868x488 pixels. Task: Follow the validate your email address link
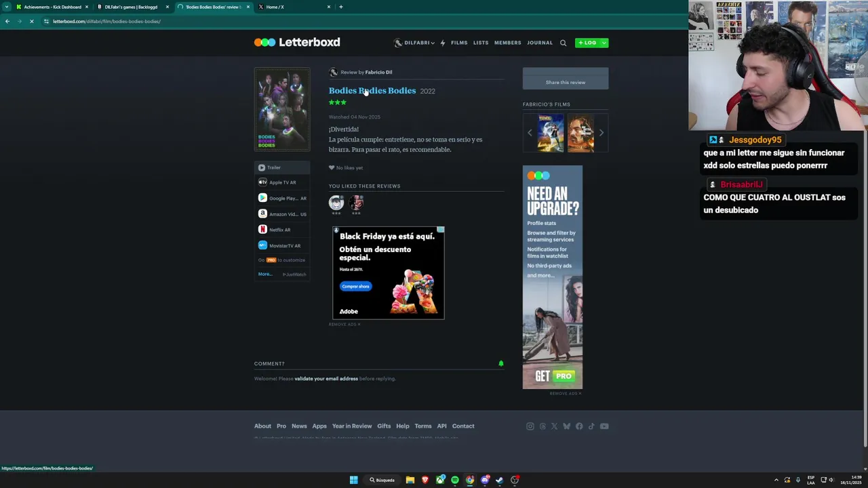point(326,379)
